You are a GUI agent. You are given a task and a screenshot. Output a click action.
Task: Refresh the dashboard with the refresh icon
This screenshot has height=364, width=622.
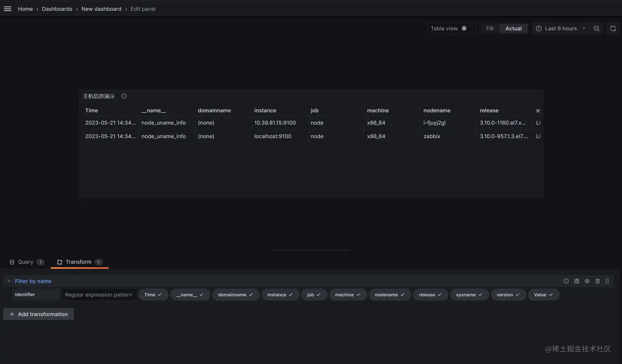point(613,28)
